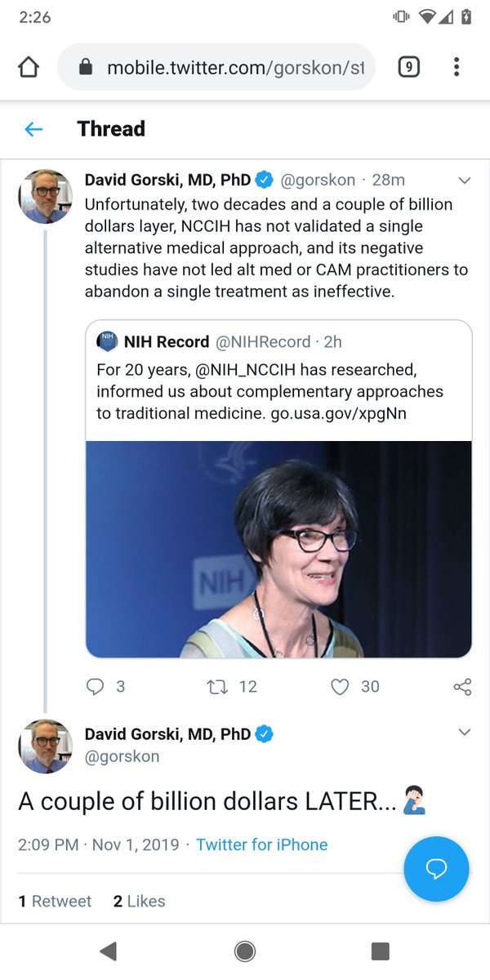Tap the back arrow beside Thread
The height and width of the screenshot is (980, 490).
(33, 129)
